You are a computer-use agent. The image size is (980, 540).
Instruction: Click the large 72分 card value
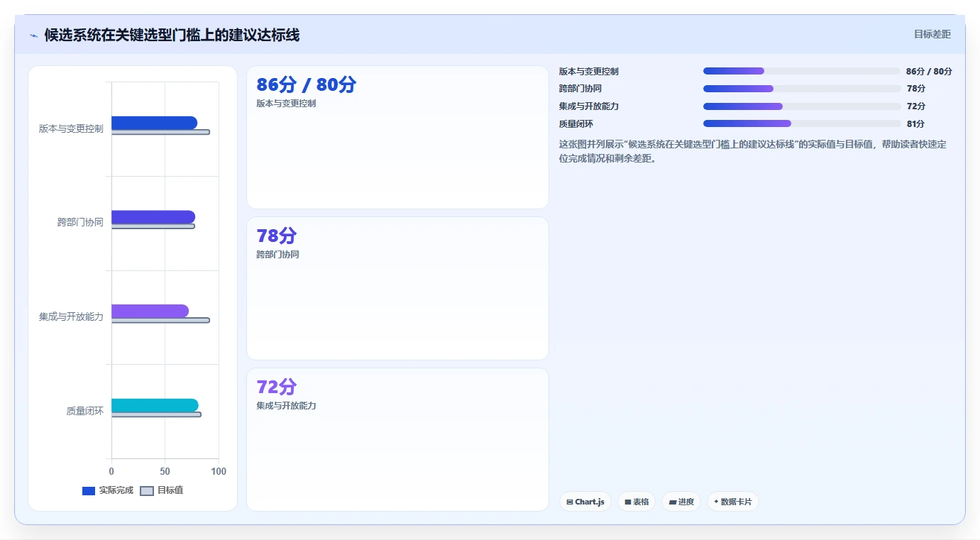coord(277,387)
